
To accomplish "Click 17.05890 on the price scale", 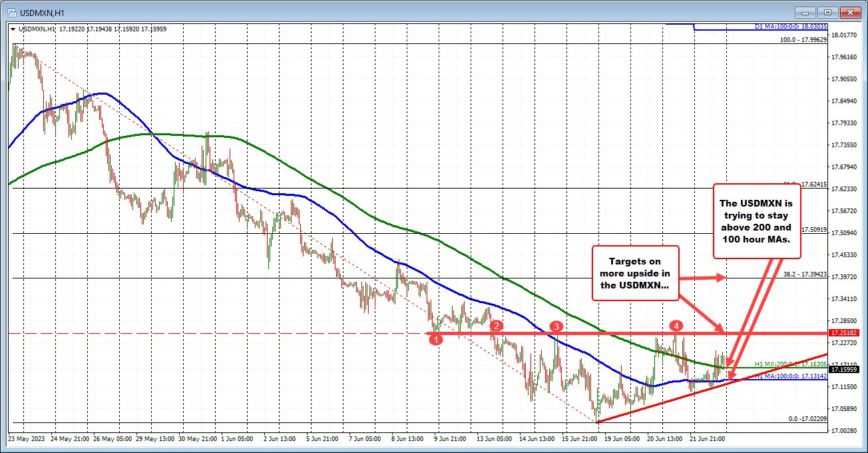I will [845, 409].
